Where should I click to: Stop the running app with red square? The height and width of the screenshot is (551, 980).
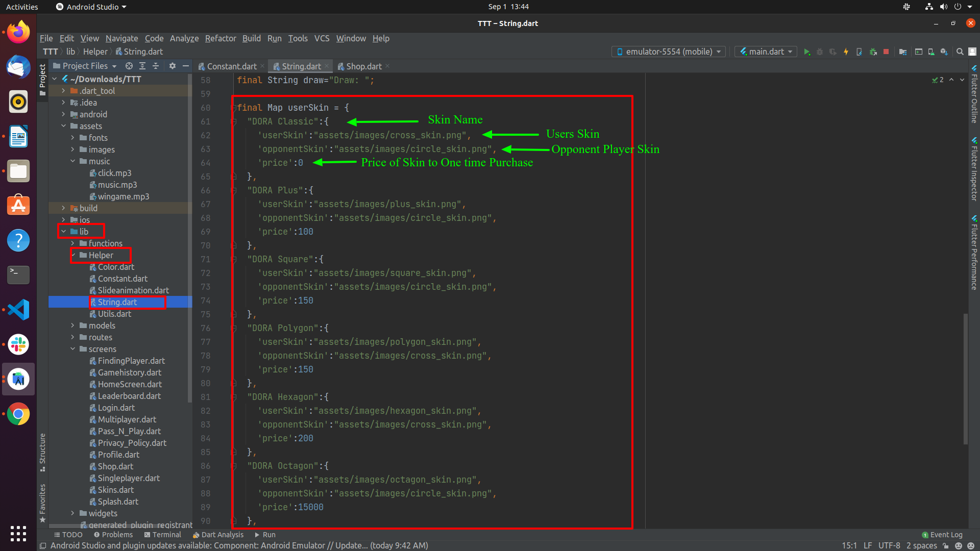tap(886, 52)
